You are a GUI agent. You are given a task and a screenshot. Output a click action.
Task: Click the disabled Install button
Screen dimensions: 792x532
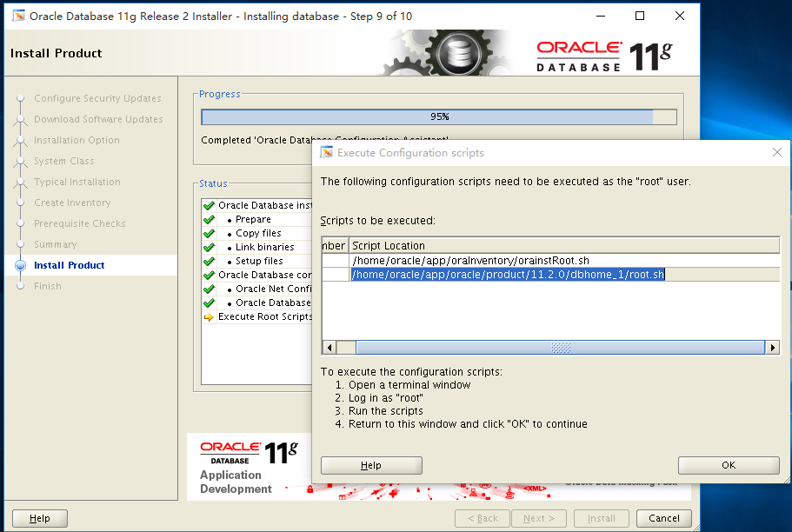[x=601, y=518]
